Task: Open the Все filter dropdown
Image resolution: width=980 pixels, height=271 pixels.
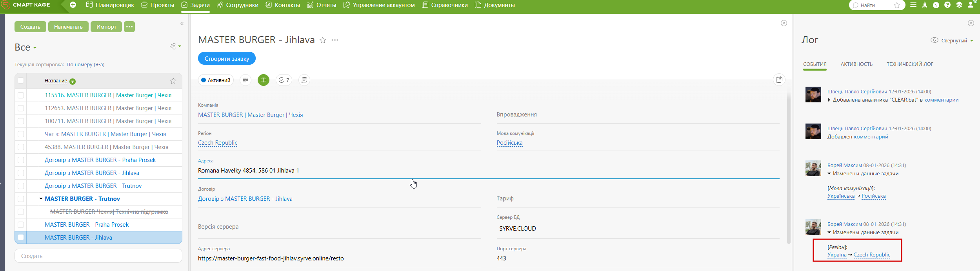Action: [25, 47]
